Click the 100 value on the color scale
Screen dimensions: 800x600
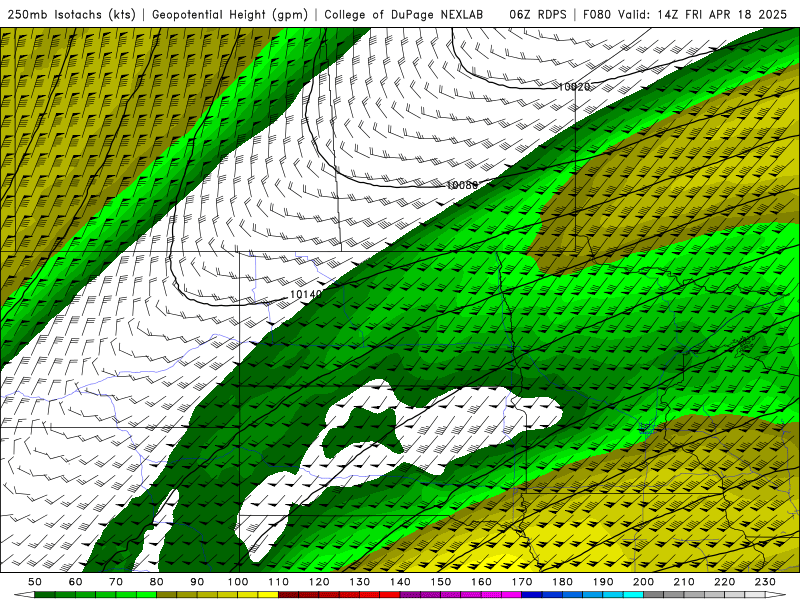tap(238, 582)
